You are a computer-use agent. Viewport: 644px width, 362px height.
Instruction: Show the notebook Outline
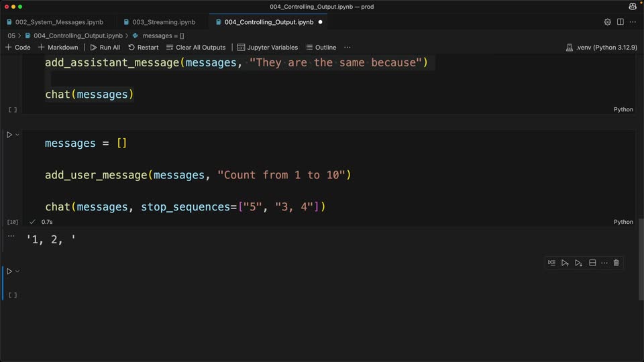[x=321, y=47]
